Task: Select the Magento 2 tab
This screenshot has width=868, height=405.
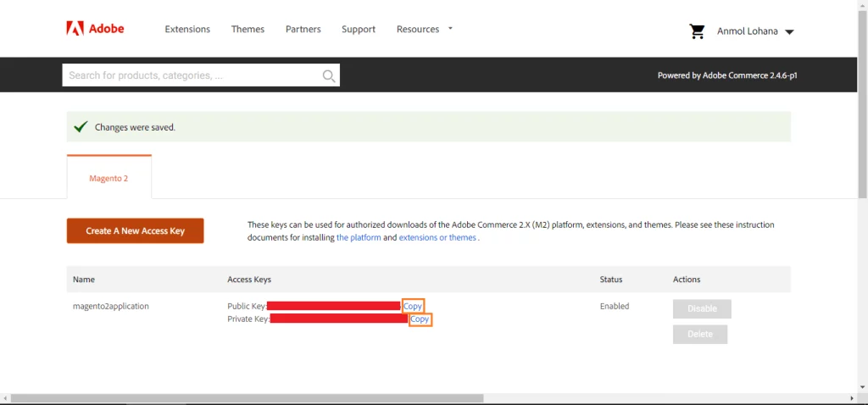Action: (109, 177)
